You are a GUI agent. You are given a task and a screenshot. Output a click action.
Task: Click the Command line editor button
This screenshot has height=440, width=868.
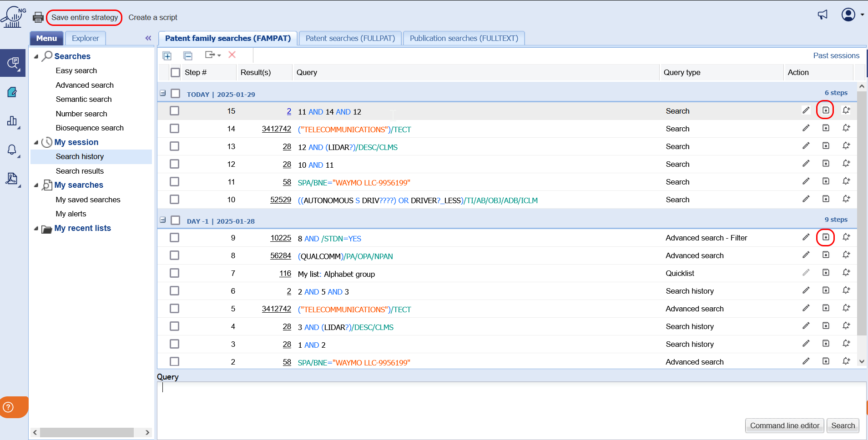(x=784, y=425)
